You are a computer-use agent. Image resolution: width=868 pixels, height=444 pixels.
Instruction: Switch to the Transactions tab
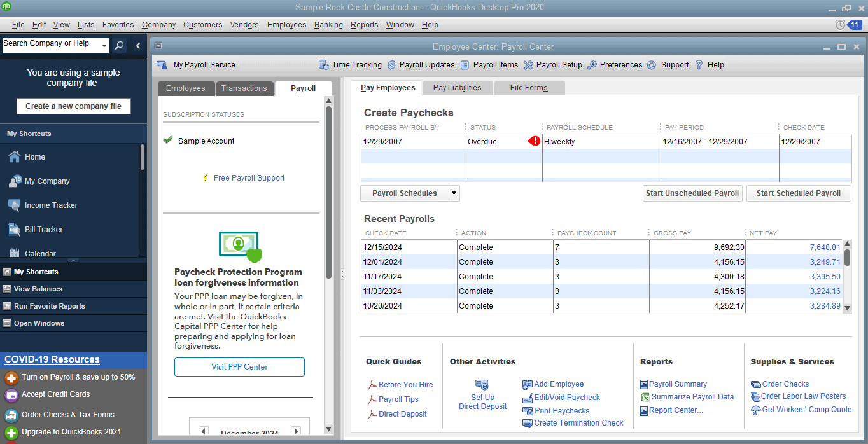tap(244, 88)
